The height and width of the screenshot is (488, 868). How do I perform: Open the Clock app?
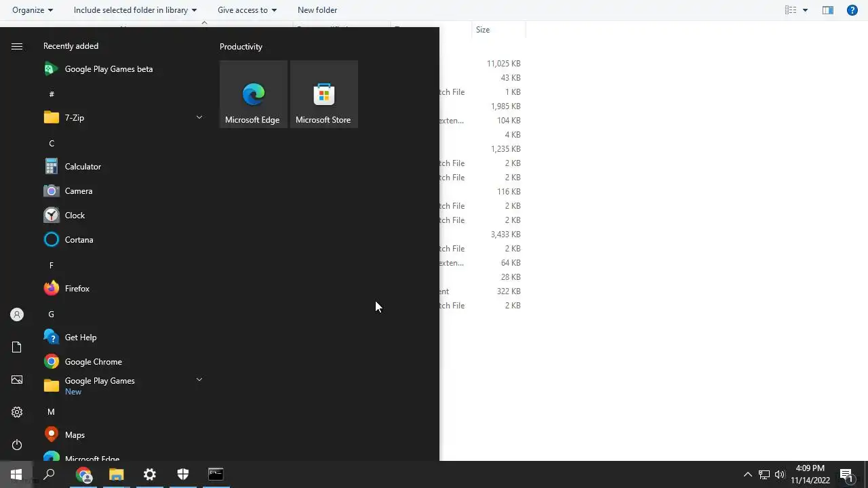click(x=122, y=216)
